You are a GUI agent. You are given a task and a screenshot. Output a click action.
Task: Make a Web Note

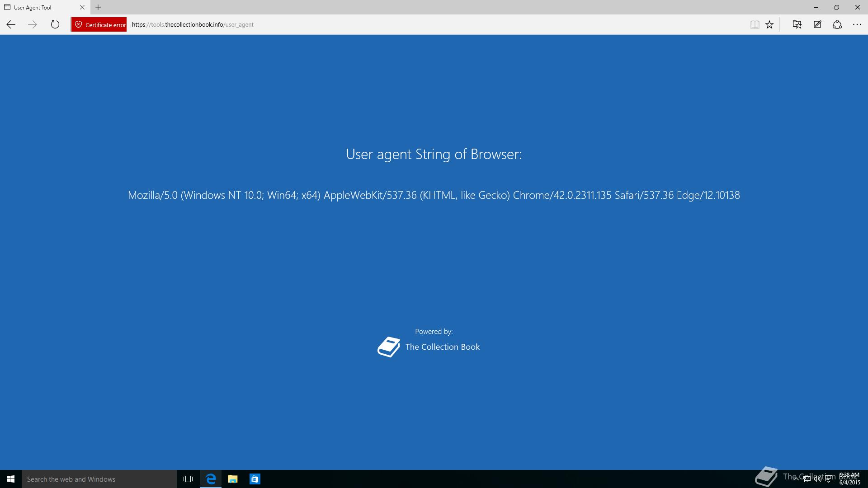pyautogui.click(x=817, y=24)
